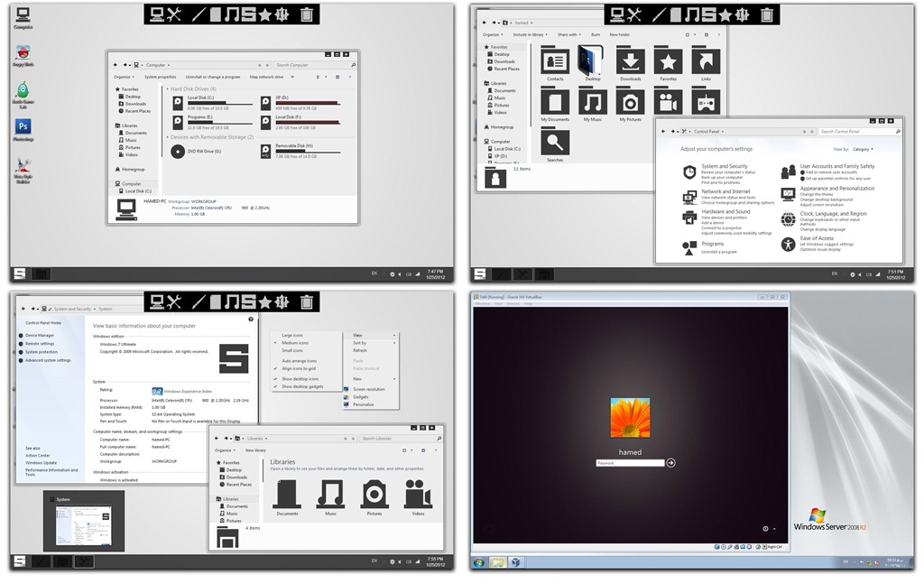924x584 pixels.
Task: Click the Clock, Language, and Region globe icon
Action: pos(788,219)
